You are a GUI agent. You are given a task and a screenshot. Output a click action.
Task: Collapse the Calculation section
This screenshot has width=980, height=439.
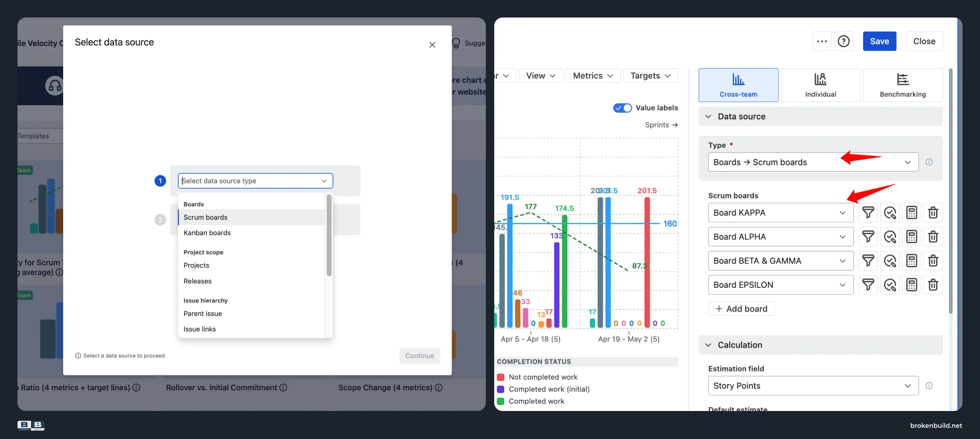tap(821, 345)
